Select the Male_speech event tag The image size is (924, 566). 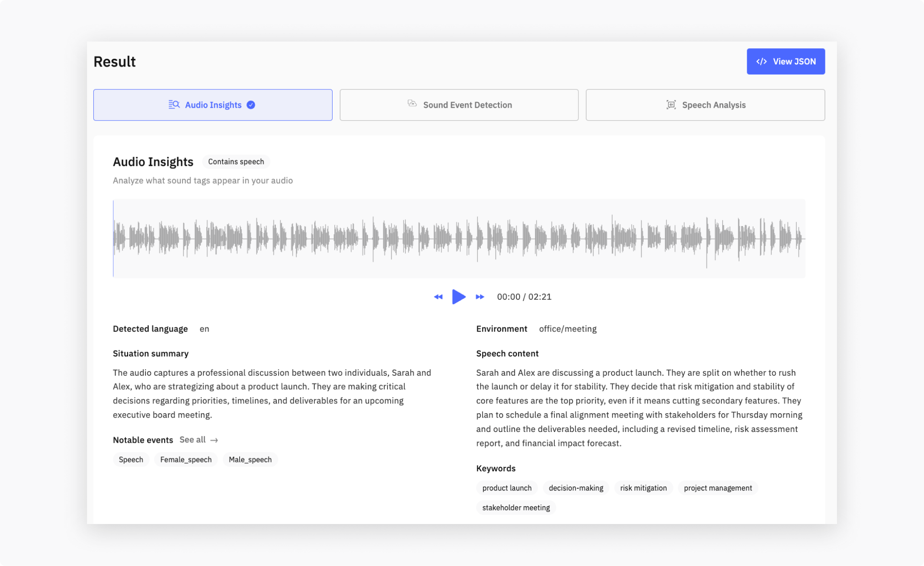(x=250, y=460)
